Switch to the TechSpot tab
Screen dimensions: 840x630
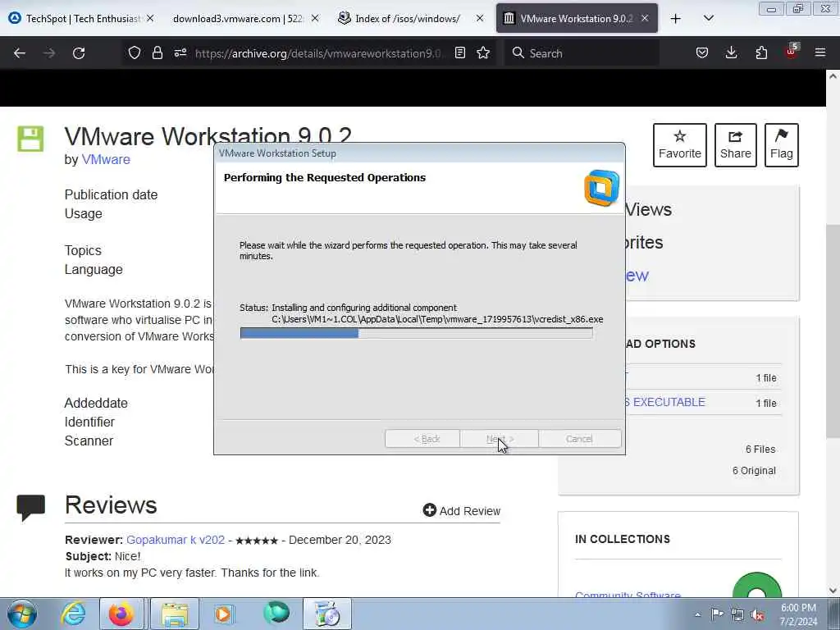click(83, 18)
